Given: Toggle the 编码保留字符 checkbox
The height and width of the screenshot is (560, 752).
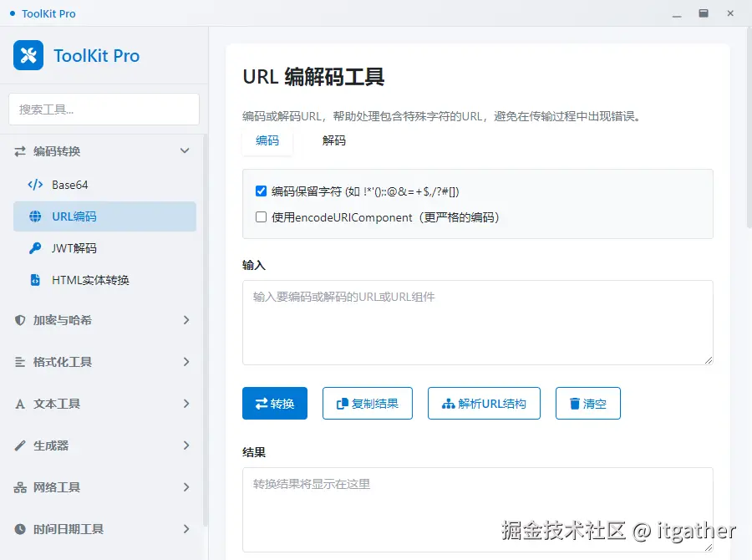Looking at the screenshot, I should pos(261,191).
